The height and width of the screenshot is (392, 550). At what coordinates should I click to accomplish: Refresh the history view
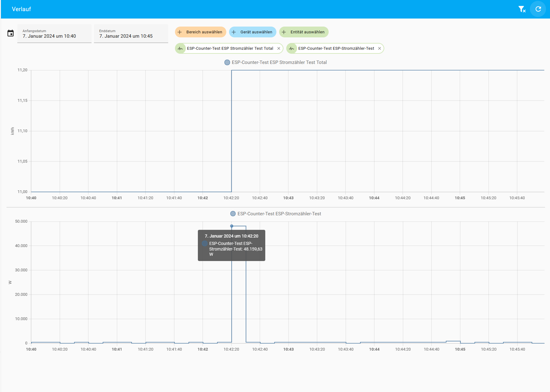pos(538,9)
